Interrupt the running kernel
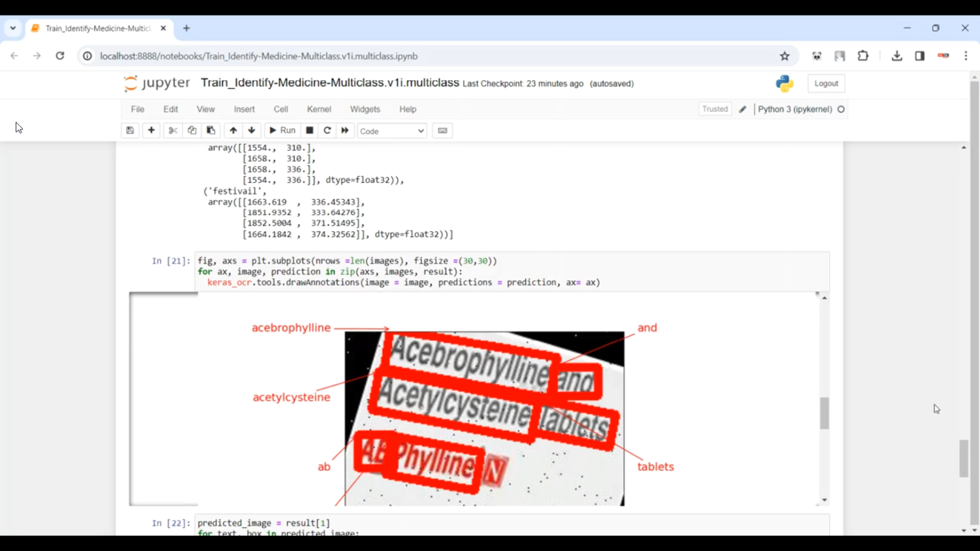This screenshot has height=551, width=980. pyautogui.click(x=309, y=131)
